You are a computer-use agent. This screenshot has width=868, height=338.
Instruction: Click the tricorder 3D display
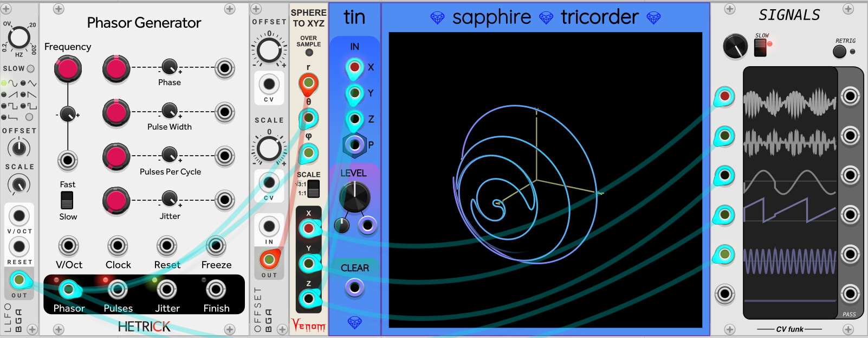coord(546,180)
